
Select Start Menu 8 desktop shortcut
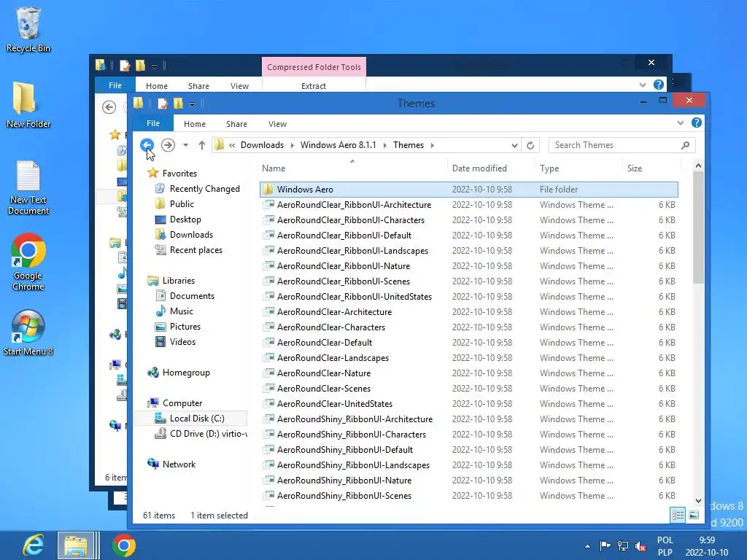28,332
